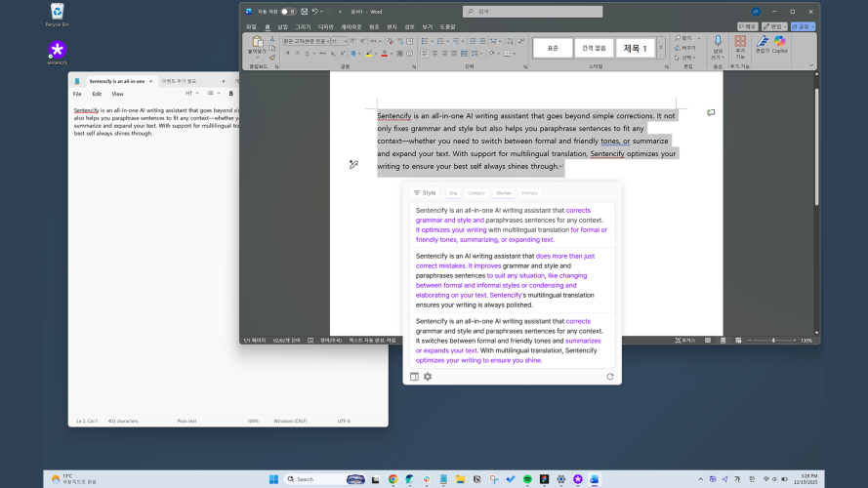Collapse the Word ribbon chevron
The image size is (868, 488).
click(x=811, y=65)
